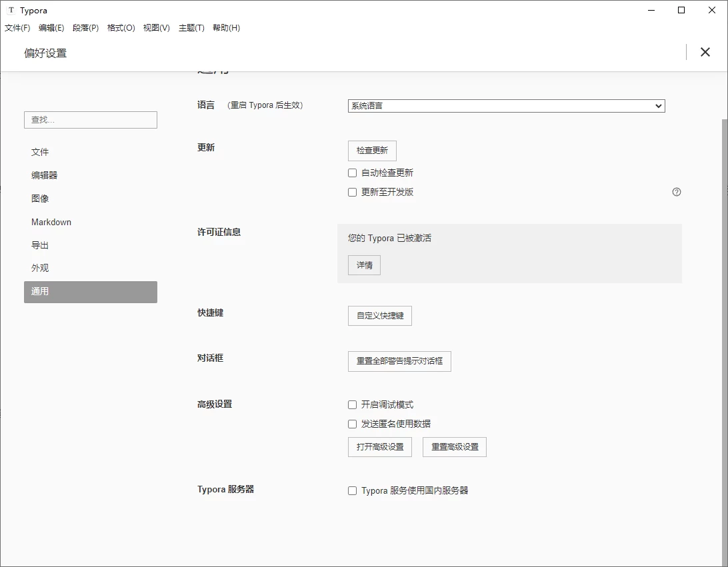
Task: Toggle Typora 服务使用国内服务器 checkbox
Action: pos(353,490)
